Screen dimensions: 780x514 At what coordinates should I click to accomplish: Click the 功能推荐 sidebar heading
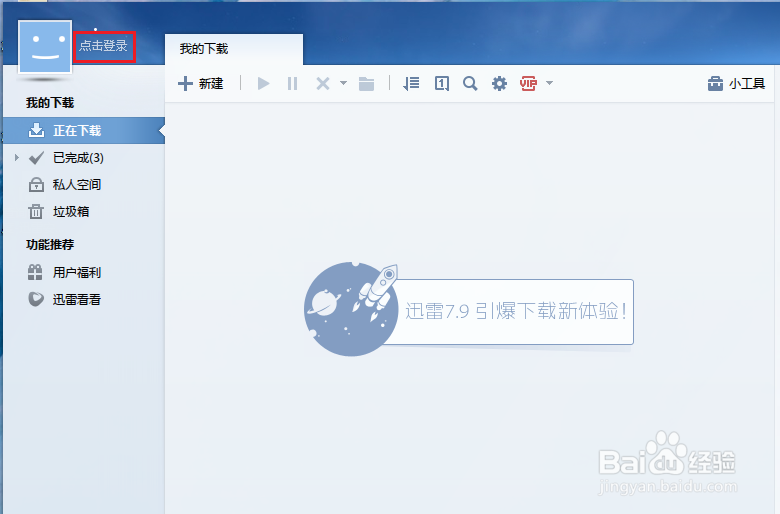[x=50, y=244]
